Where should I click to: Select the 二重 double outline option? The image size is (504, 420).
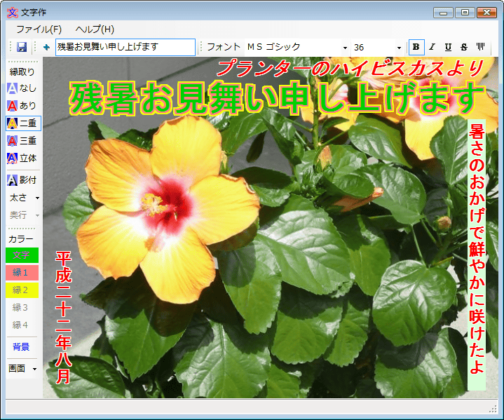tap(23, 123)
